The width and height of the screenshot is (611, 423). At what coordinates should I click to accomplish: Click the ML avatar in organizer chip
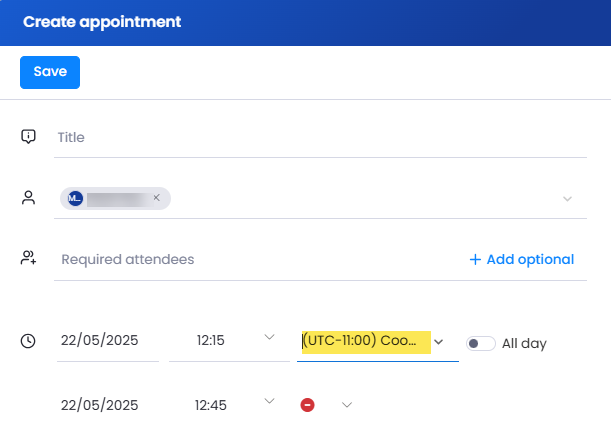[x=75, y=198]
